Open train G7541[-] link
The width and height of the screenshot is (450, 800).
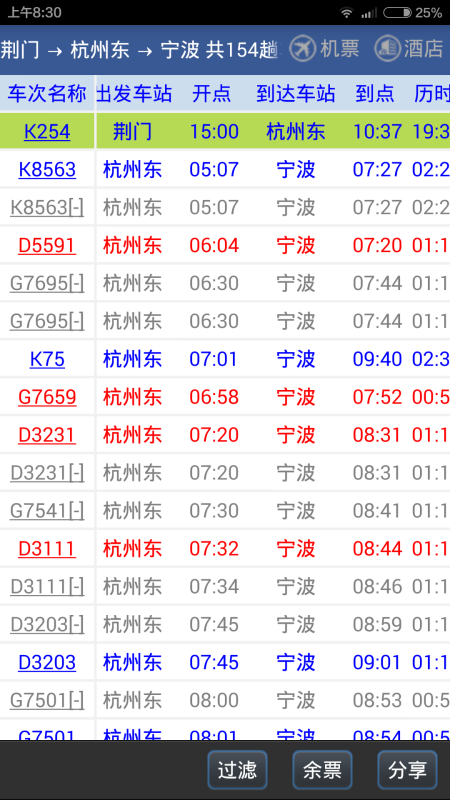(x=47, y=511)
